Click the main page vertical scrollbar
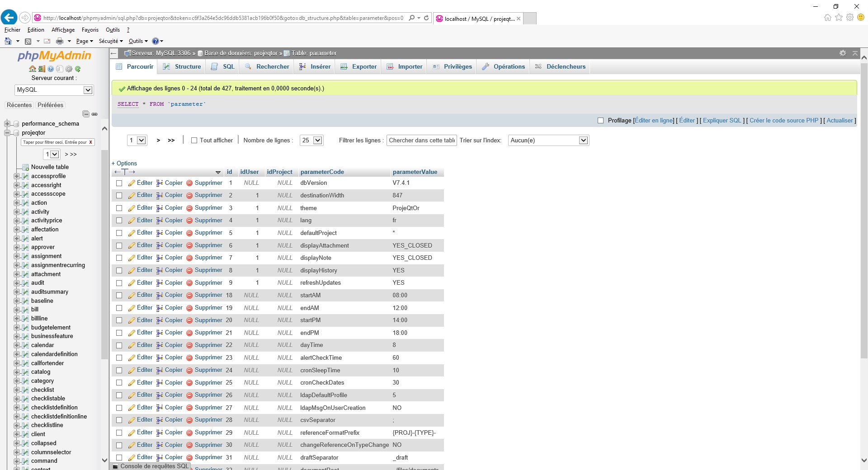Viewport: 868px width, 470px height. coord(863,226)
